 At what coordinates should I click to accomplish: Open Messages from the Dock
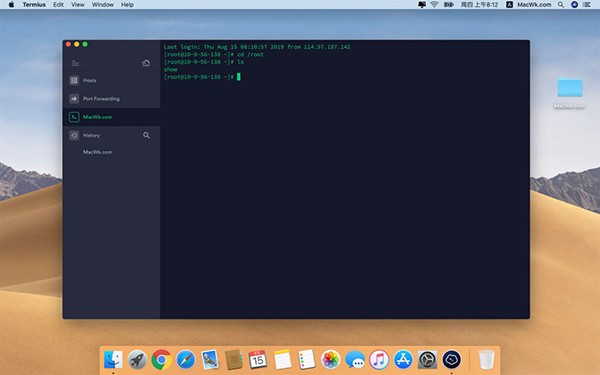(x=355, y=360)
